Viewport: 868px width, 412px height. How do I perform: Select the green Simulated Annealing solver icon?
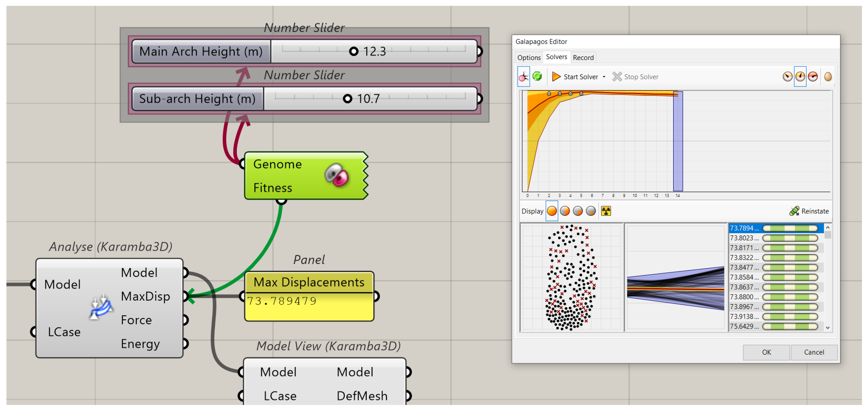(x=537, y=77)
